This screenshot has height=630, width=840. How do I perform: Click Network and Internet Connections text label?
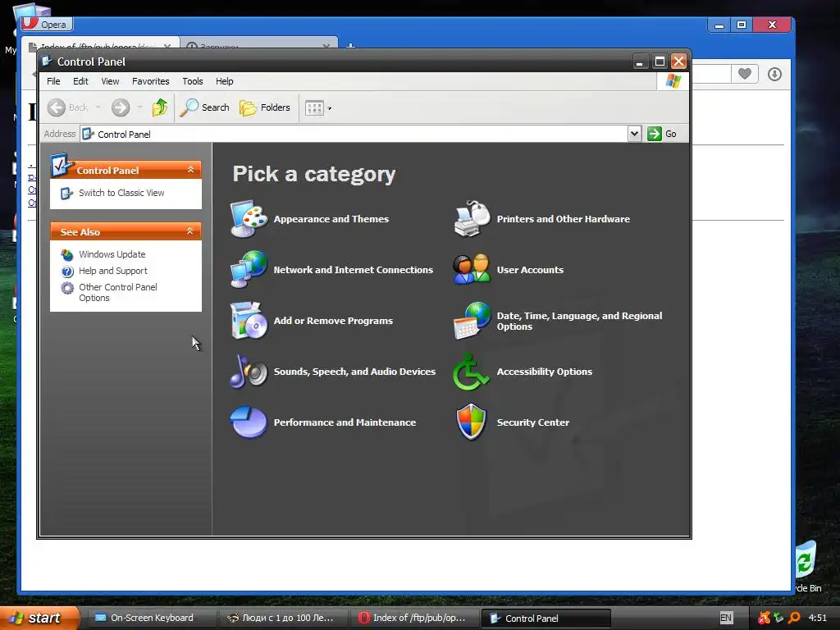click(353, 270)
